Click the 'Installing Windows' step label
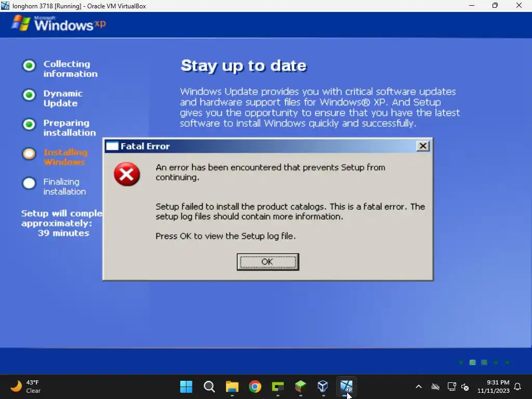Image resolution: width=532 pixels, height=399 pixels. 65,157
